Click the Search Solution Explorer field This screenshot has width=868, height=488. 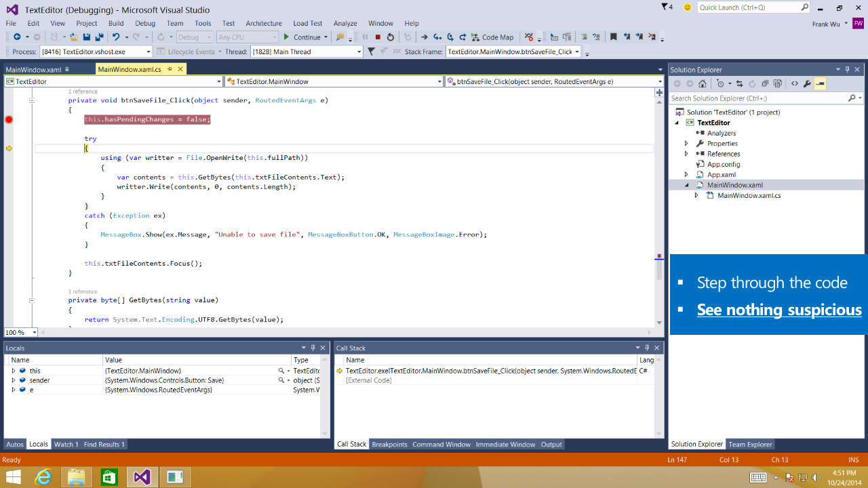click(758, 98)
